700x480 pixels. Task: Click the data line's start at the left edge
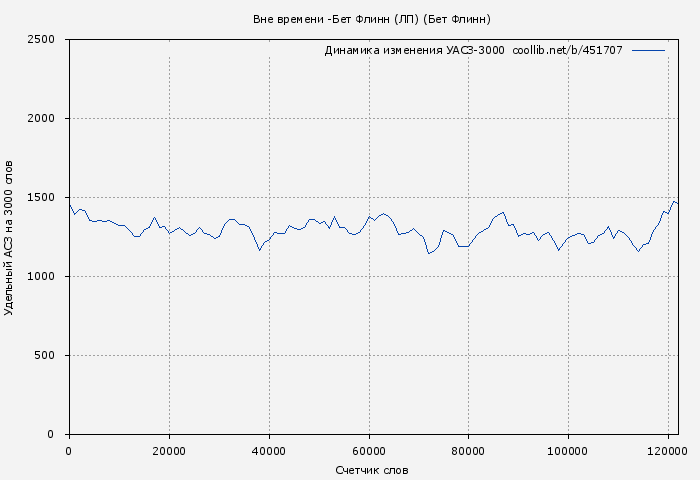(x=69, y=204)
